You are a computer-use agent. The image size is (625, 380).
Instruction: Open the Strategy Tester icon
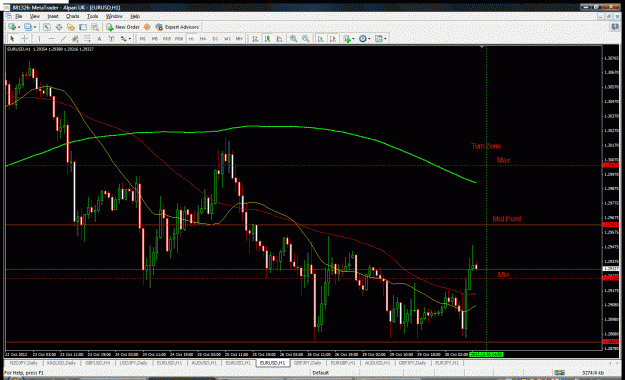[95, 27]
